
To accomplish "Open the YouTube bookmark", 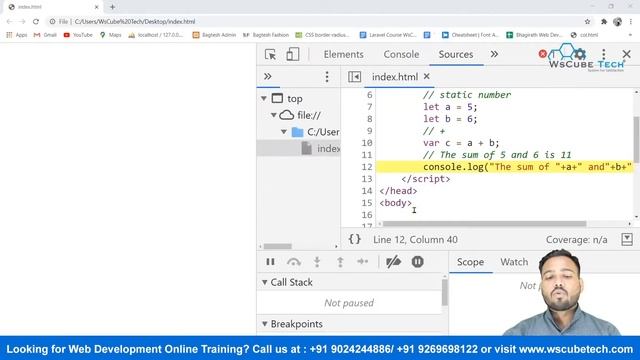I will click(78, 35).
